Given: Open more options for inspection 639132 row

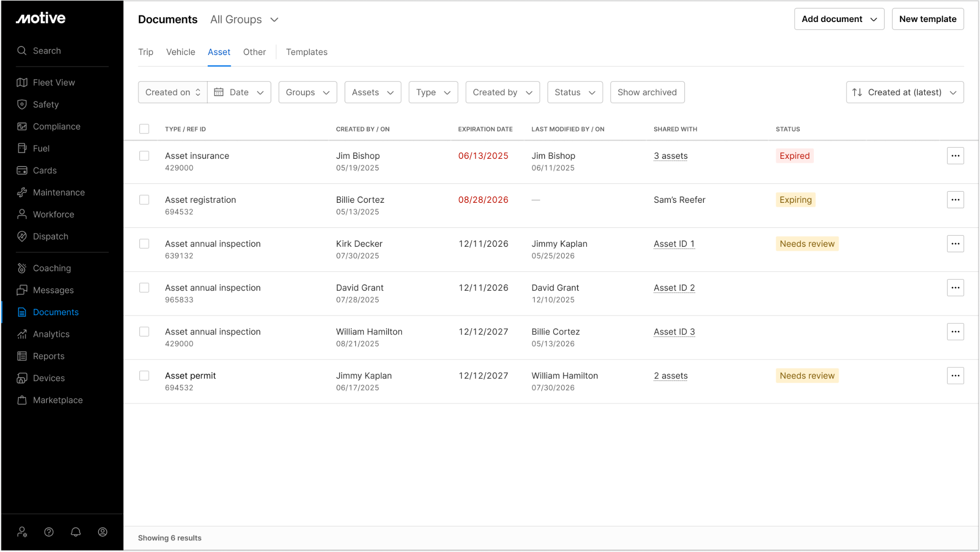Looking at the screenshot, I should [x=955, y=244].
